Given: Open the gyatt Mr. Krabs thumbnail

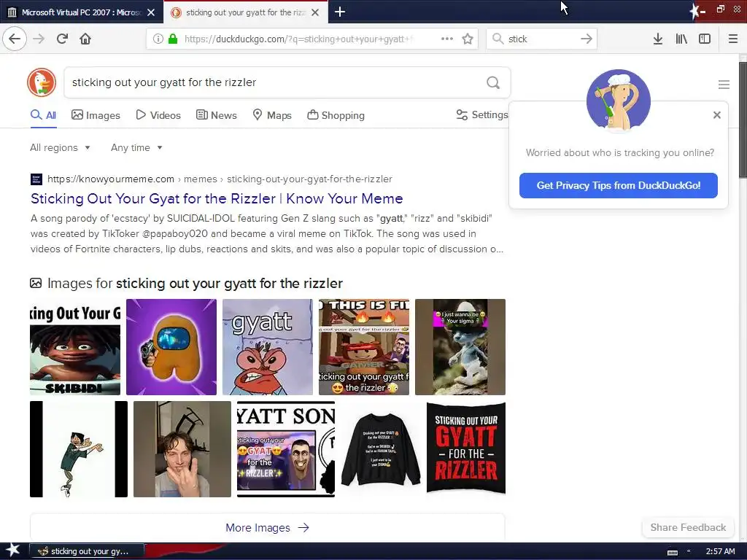Looking at the screenshot, I should point(267,347).
